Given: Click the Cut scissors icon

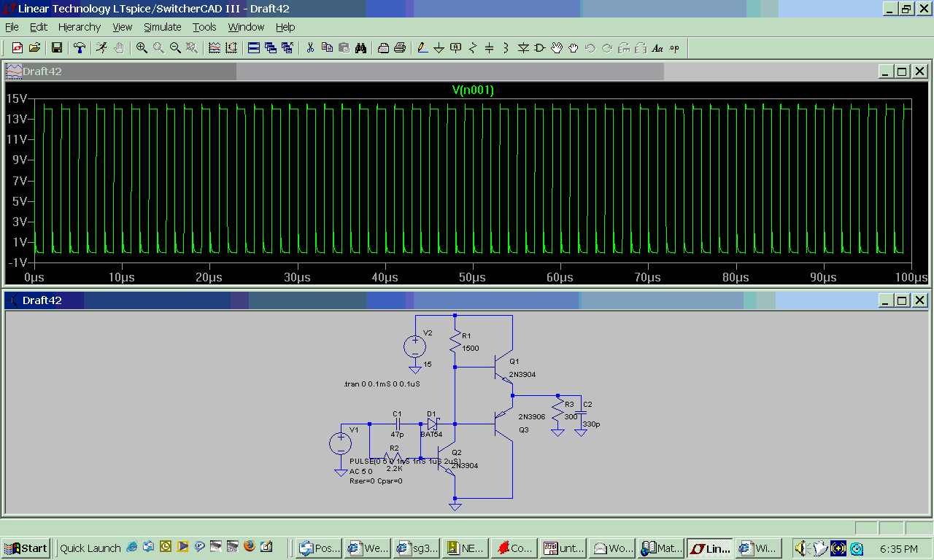Looking at the screenshot, I should 310,48.
